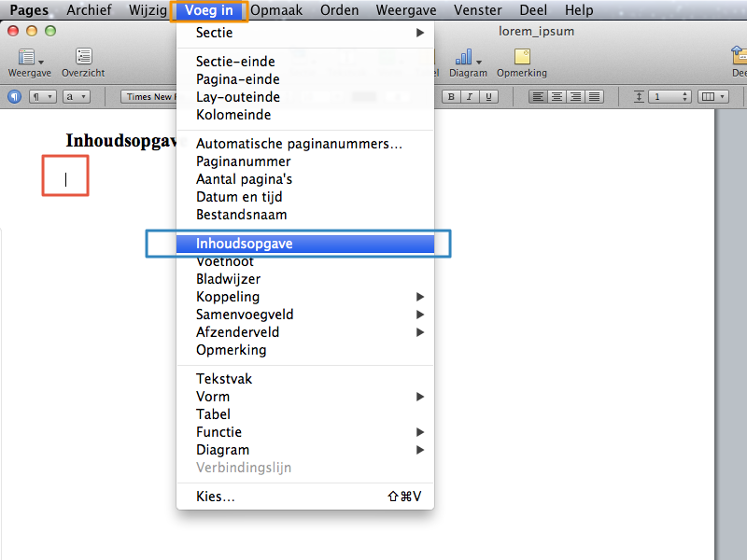The height and width of the screenshot is (560, 747).
Task: Toggle the blue style drawer button
Action: click(15, 97)
